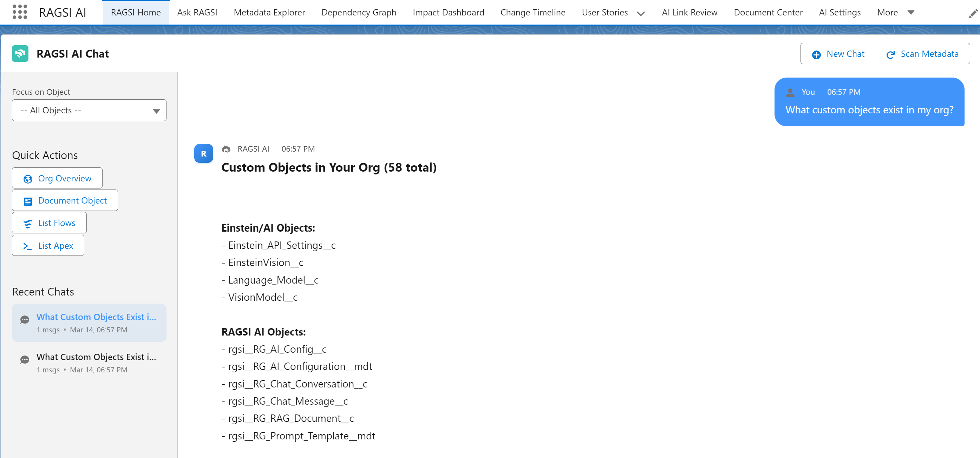Select the Org Overview globe icon

tap(28, 179)
